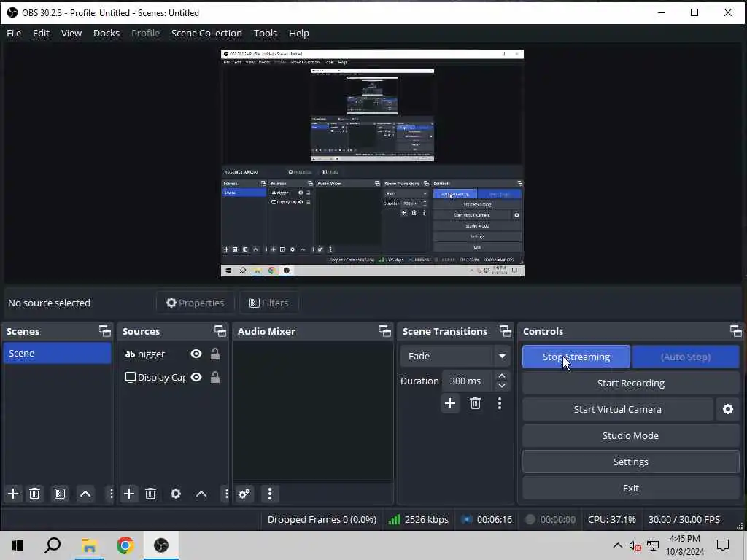Click the Duration 300 ms field
The image size is (747, 560).
467,381
